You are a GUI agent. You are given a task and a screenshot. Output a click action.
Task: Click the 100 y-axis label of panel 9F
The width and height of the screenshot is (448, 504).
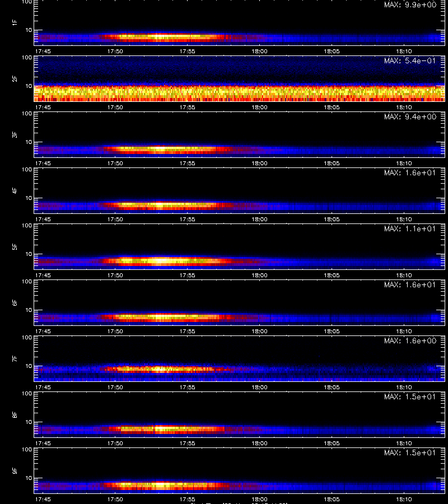27,450
